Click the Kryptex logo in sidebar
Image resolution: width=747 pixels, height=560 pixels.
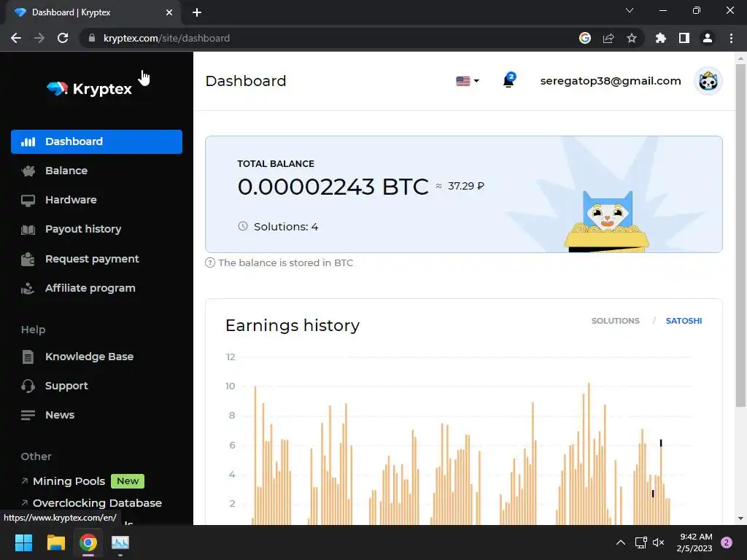point(89,88)
